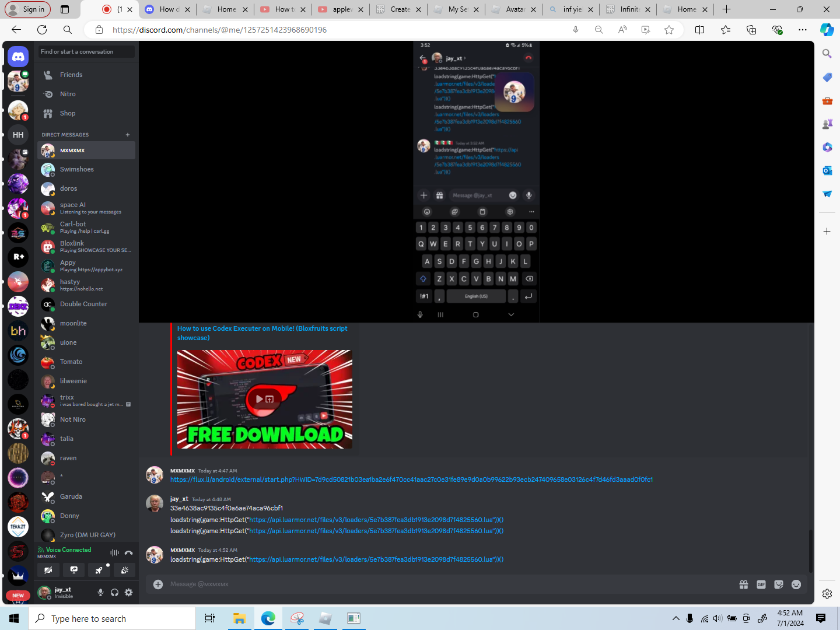Screen dimensions: 840x630
Task: Toggle Edge split screen view
Action: 700,30
